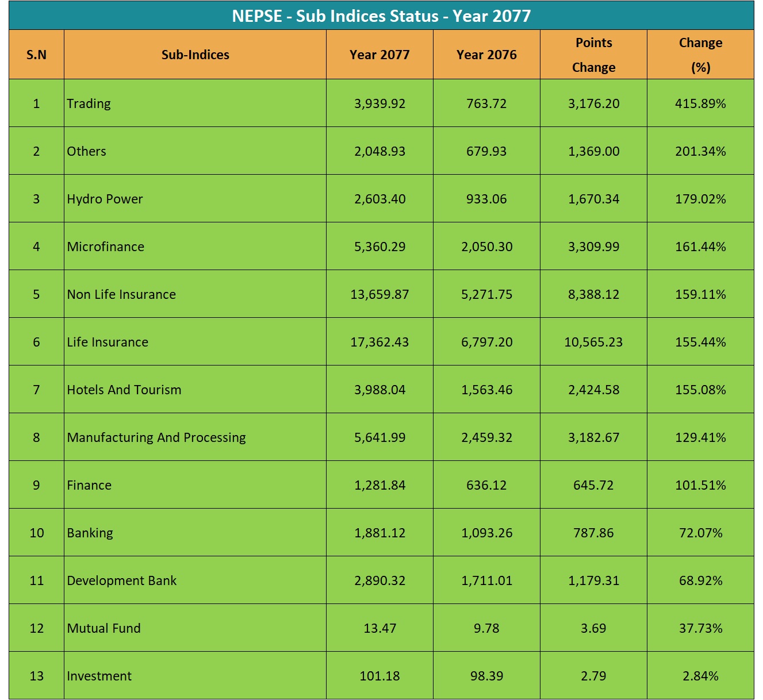Screen dimensions: 763x700
Task: Click the table title NEPSE Sub Indices Status
Action: 381,16
